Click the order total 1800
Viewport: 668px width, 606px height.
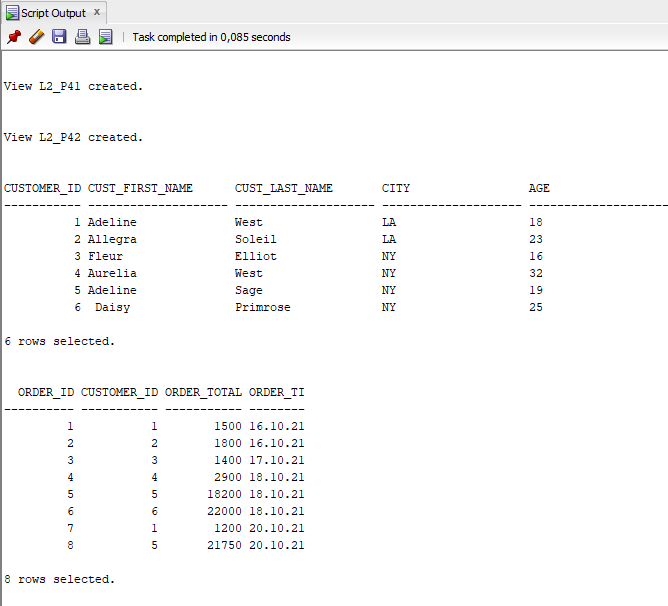[x=228, y=444]
